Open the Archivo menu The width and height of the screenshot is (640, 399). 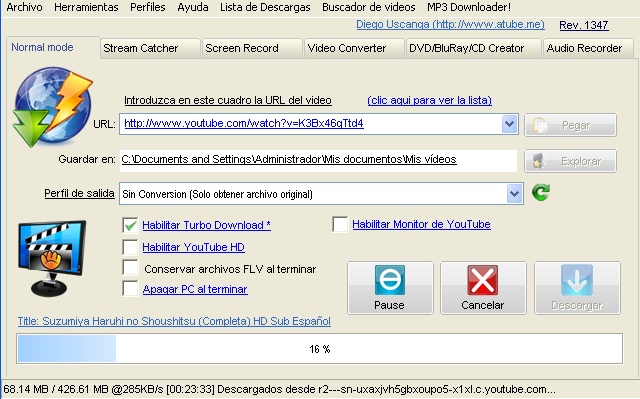coord(24,7)
